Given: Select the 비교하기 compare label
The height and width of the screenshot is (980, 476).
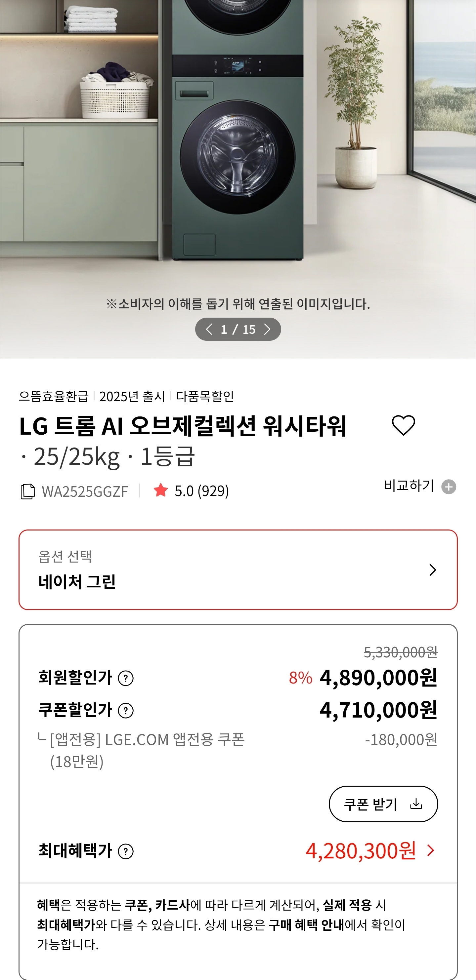Looking at the screenshot, I should tap(409, 486).
